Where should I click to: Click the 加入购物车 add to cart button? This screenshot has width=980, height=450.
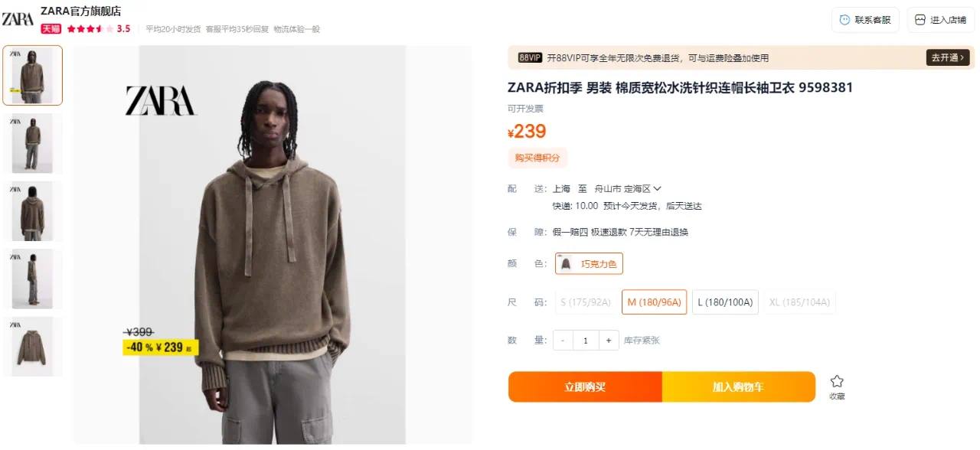(738, 387)
